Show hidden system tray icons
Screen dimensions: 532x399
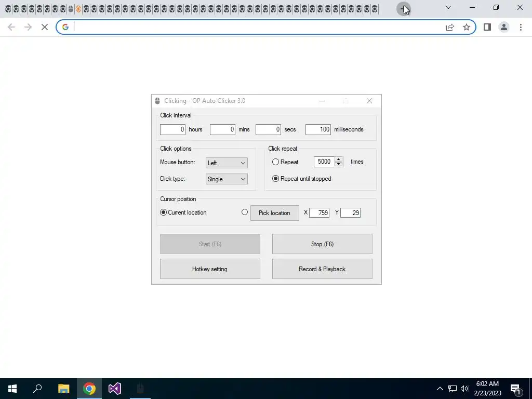(x=440, y=389)
